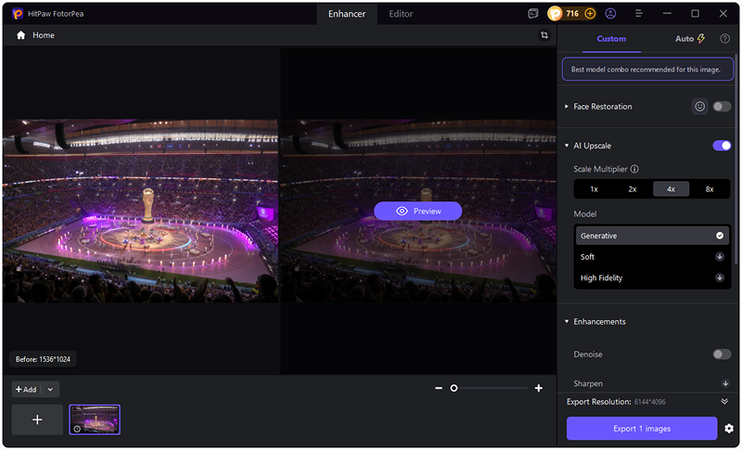This screenshot has width=742, height=450.
Task: Click the zoom slider handle
Action: [x=454, y=388]
